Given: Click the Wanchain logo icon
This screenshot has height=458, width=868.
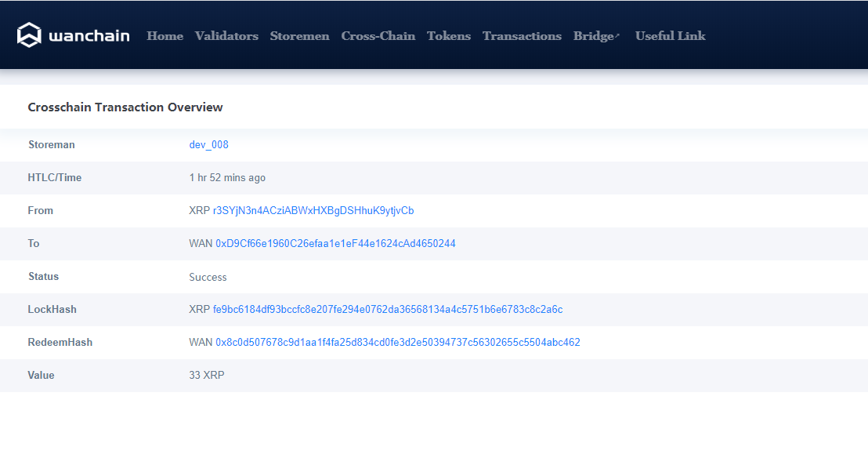Looking at the screenshot, I should click(x=29, y=35).
